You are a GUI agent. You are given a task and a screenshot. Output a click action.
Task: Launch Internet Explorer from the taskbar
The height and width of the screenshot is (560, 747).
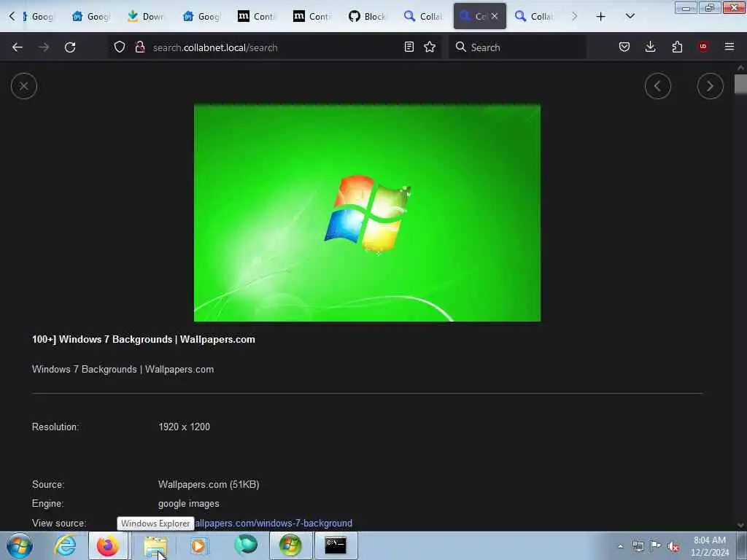65,545
